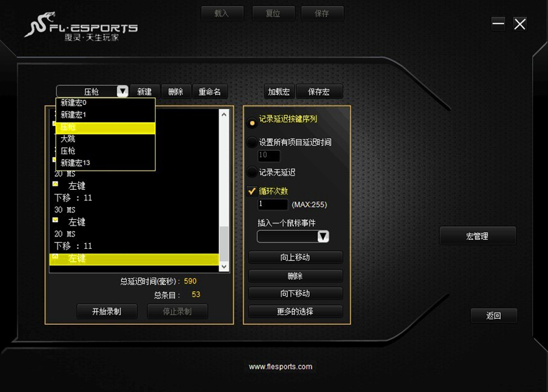
Task: Select the highlighted yellow 左键 row
Action: coord(134,259)
